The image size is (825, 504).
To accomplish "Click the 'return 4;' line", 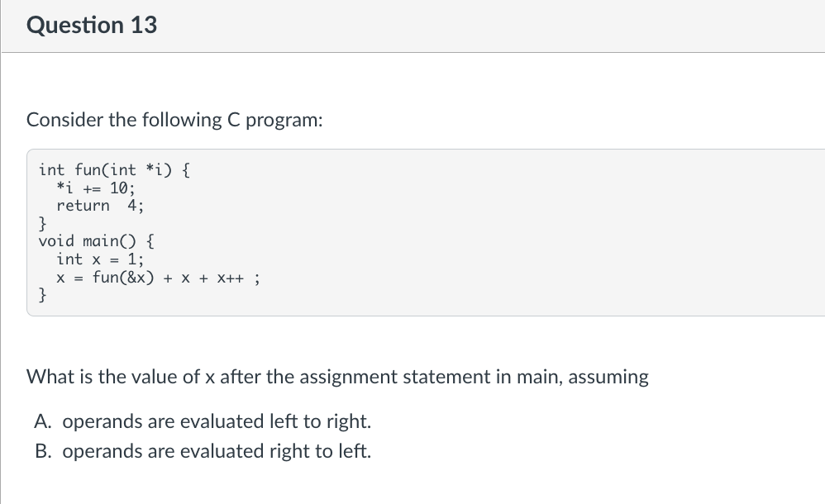I will (99, 206).
